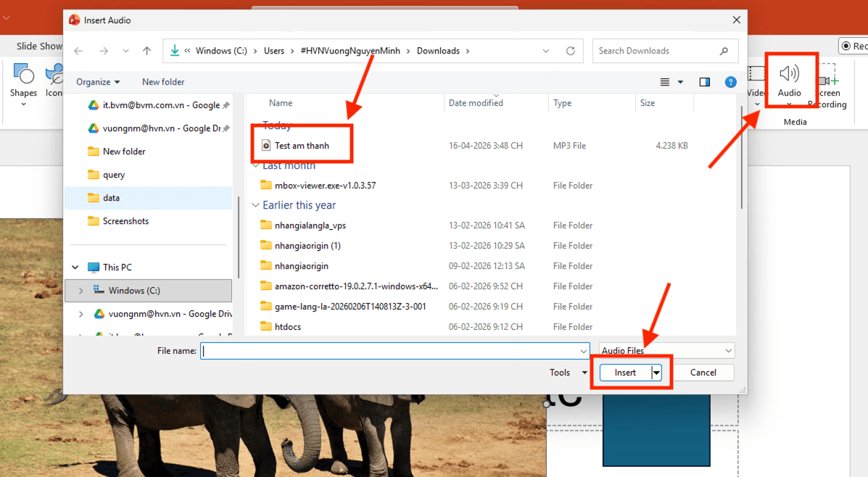Collapse the This PC tree node
This screenshot has width=868, height=477.
click(75, 267)
